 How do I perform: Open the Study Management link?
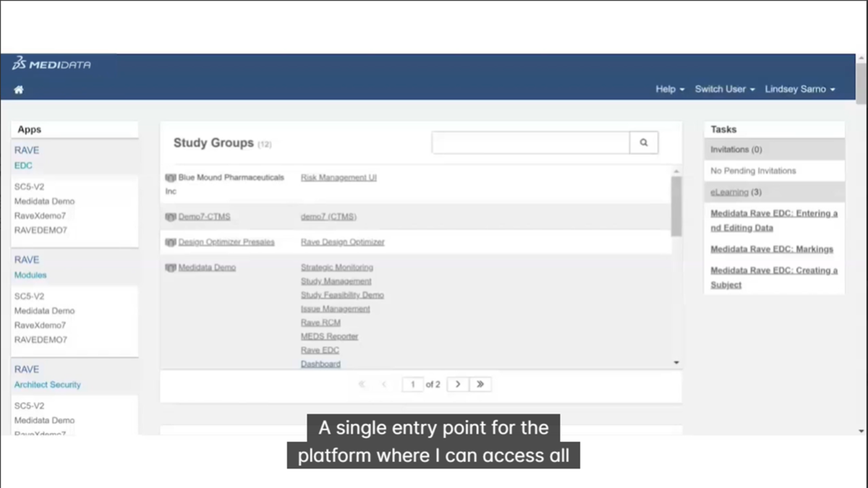pos(336,281)
